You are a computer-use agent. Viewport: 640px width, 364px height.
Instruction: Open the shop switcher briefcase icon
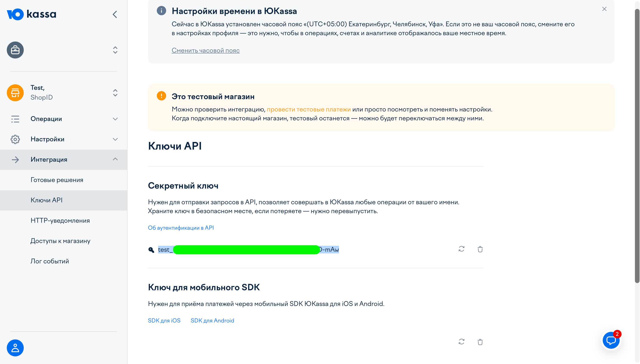[15, 50]
